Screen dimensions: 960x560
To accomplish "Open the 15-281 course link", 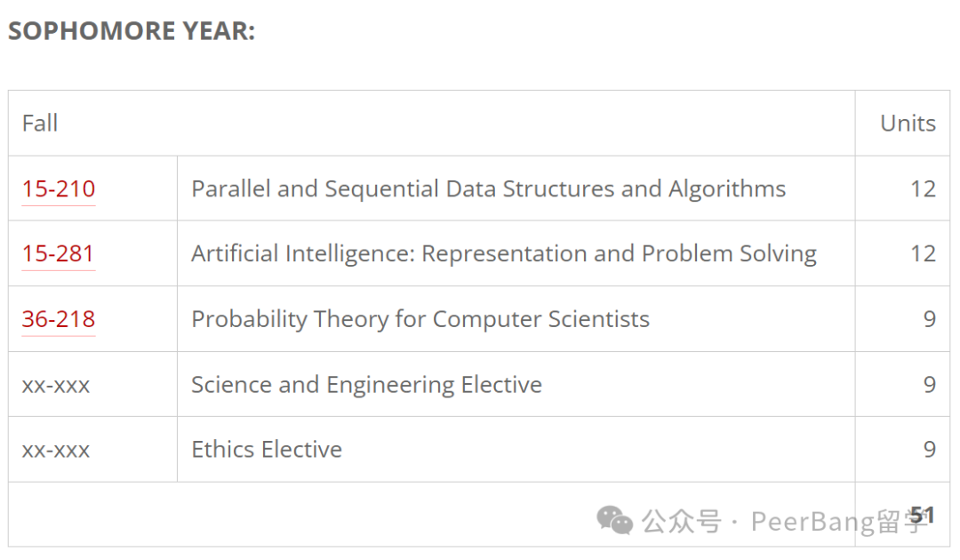I will [58, 253].
